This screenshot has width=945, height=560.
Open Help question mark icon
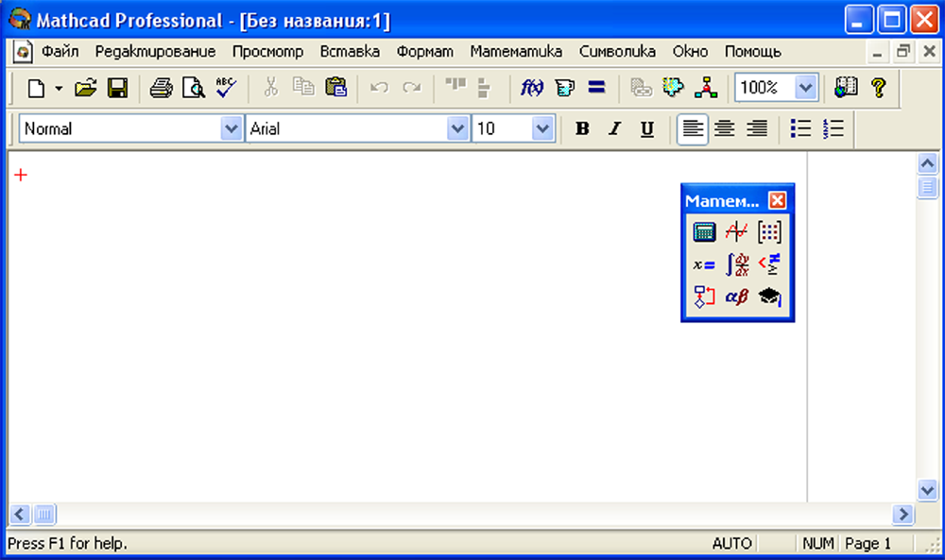878,88
